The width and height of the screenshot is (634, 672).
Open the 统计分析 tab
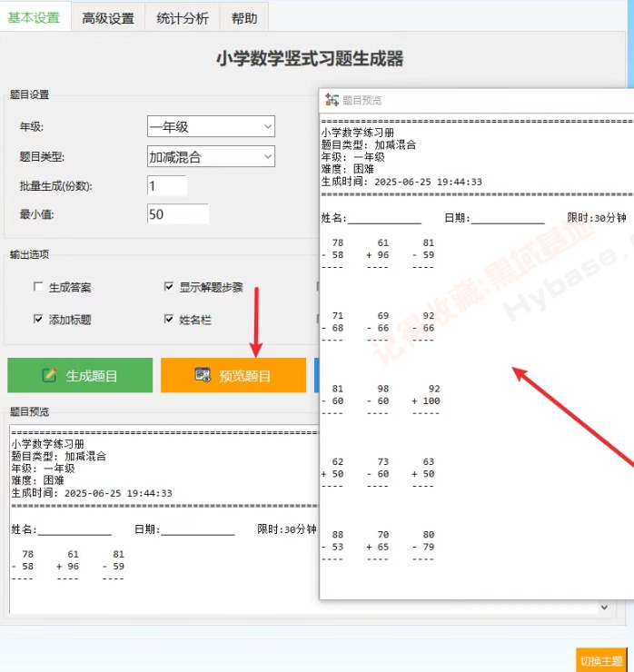pyautogui.click(x=183, y=18)
